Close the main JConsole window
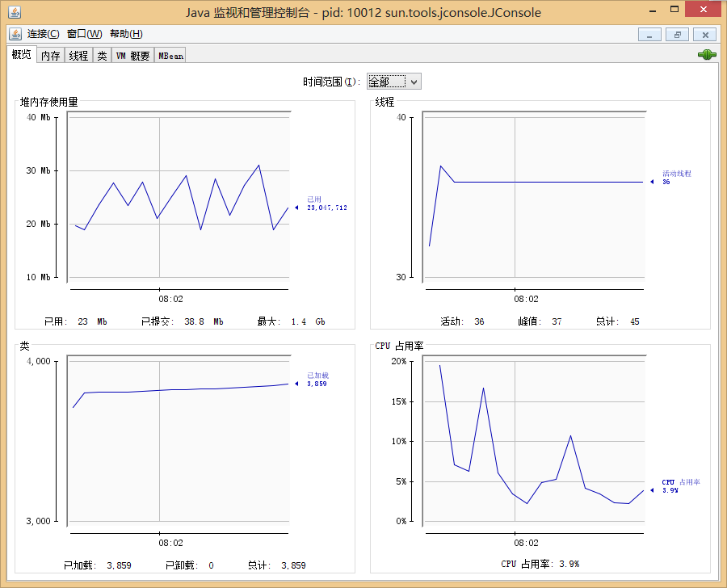This screenshot has height=588, width=727. pos(704,9)
